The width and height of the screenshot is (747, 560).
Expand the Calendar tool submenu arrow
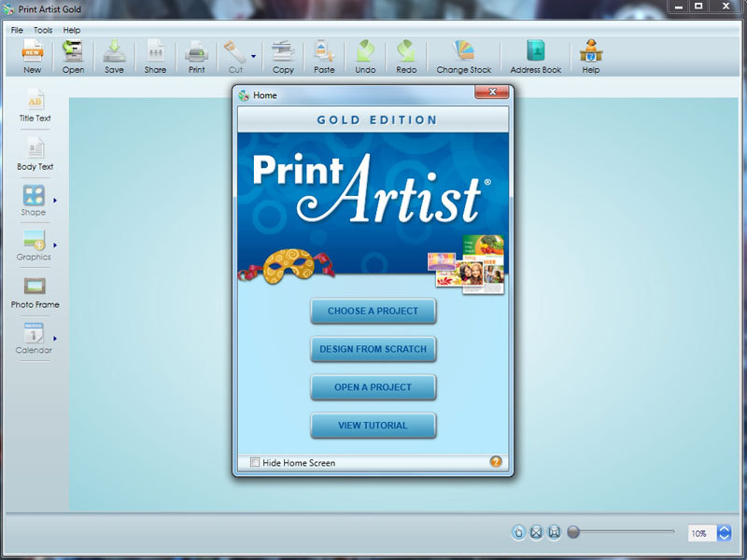(x=55, y=339)
